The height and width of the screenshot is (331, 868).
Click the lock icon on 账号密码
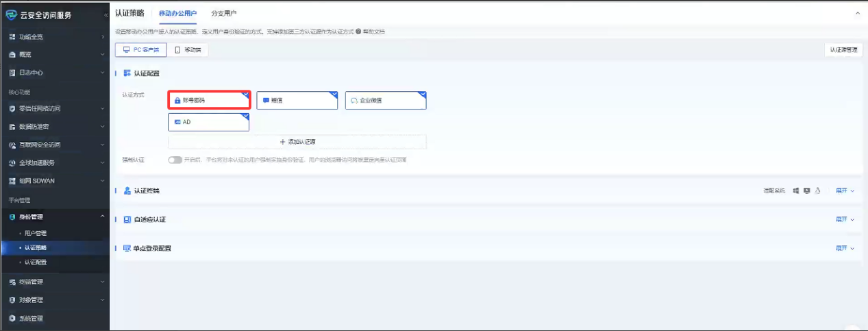tap(177, 100)
